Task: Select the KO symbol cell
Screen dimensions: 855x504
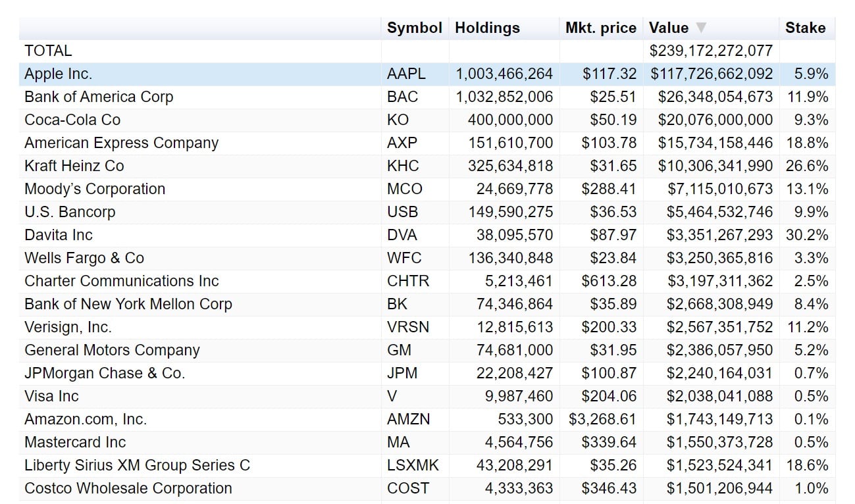Action: pyautogui.click(x=398, y=120)
